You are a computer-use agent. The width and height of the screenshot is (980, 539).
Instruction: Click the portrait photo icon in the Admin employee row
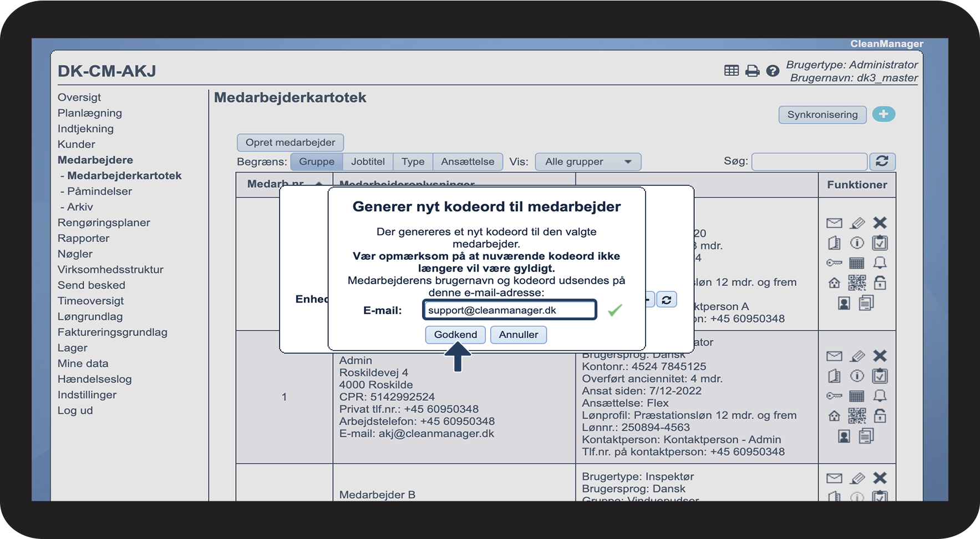coord(844,436)
